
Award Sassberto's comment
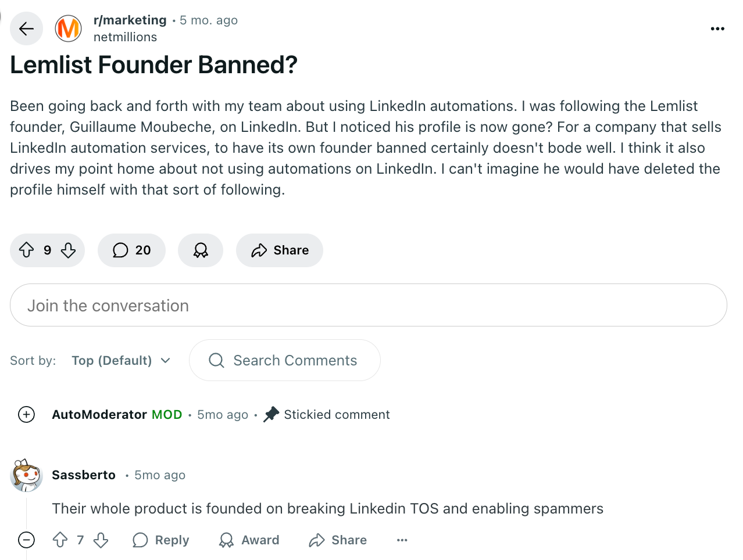[x=249, y=540]
